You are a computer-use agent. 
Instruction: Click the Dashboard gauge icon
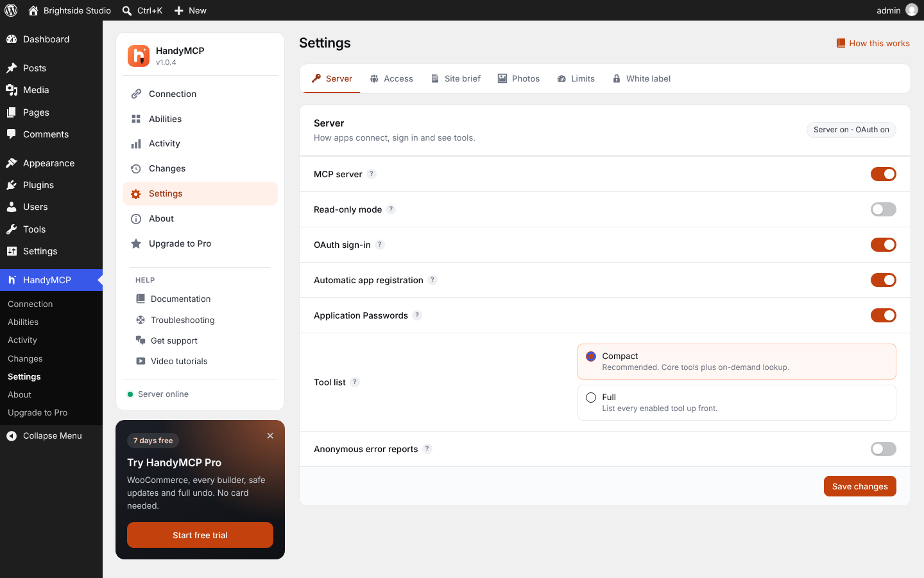point(12,39)
